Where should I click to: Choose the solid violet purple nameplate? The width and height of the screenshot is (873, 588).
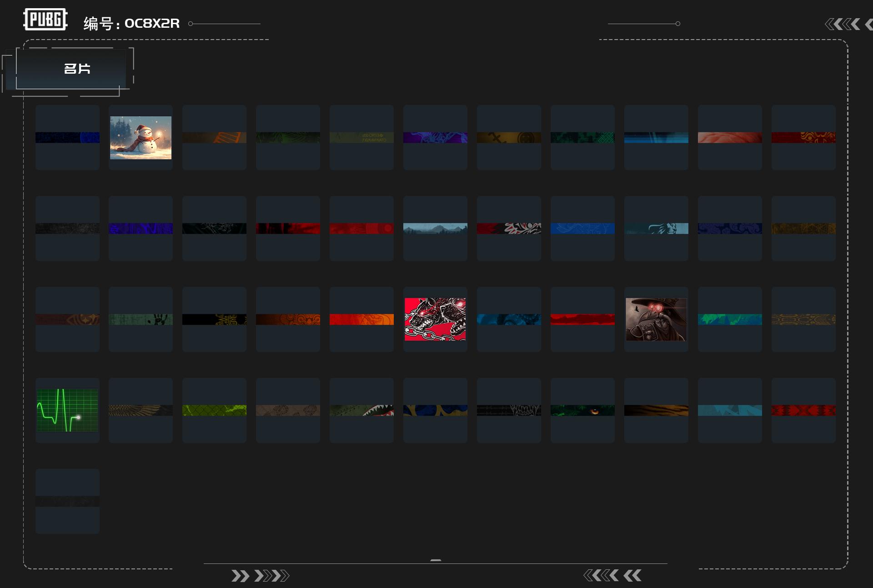pyautogui.click(x=140, y=228)
